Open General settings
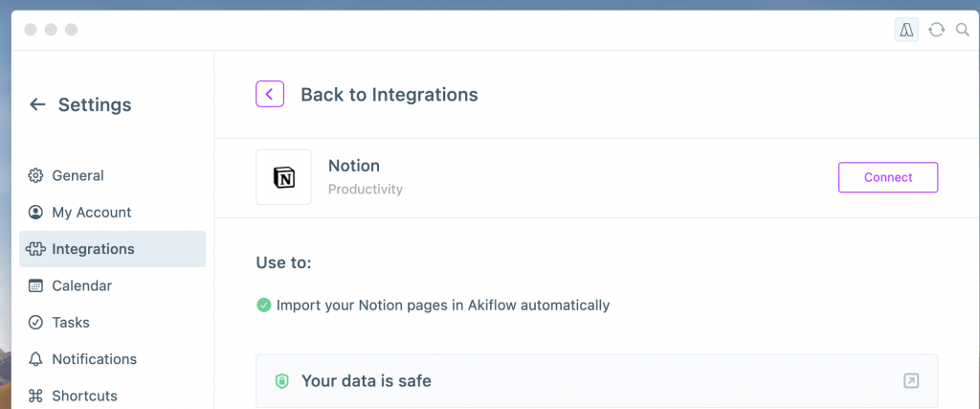The width and height of the screenshot is (980, 409). [x=113, y=175]
